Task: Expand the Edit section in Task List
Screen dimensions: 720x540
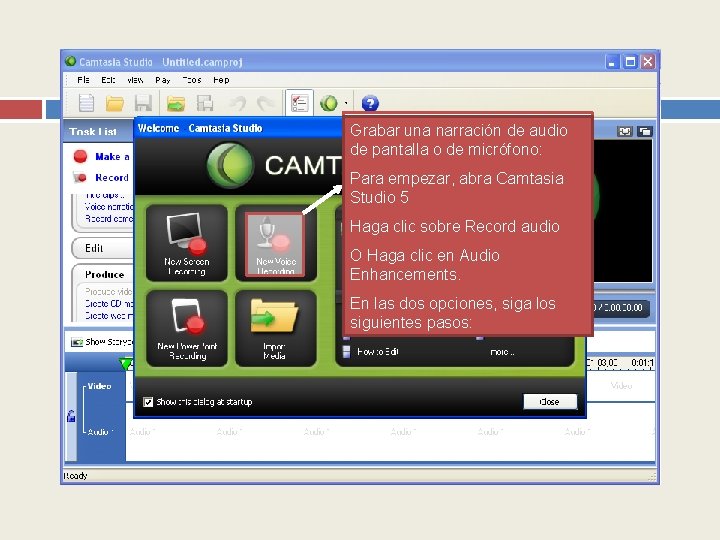Action: click(94, 248)
